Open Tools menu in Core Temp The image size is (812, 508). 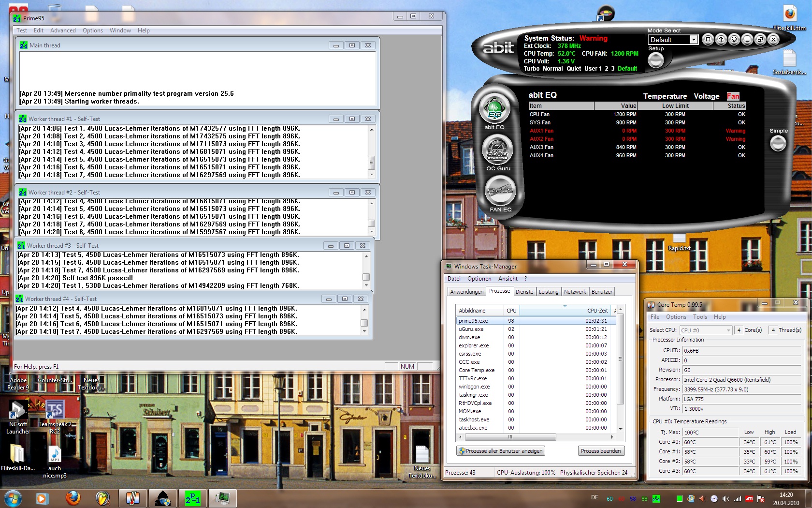[x=700, y=317]
